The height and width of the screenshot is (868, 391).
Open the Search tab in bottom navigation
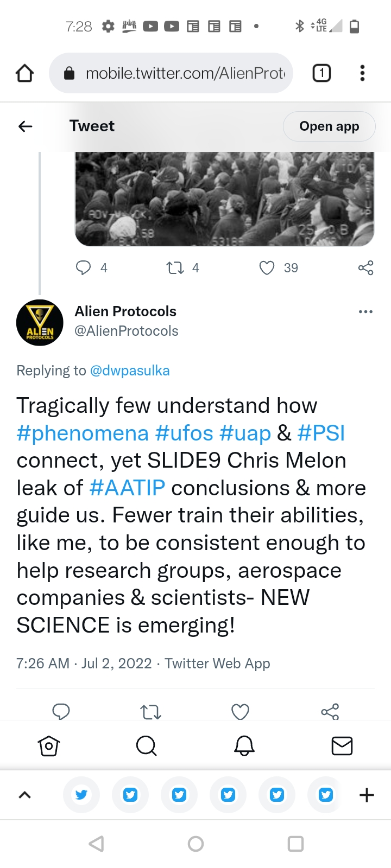coord(146,746)
